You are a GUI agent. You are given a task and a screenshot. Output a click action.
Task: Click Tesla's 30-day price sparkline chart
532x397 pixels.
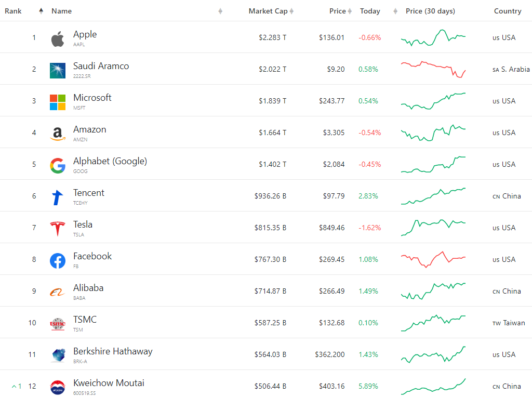click(x=433, y=228)
